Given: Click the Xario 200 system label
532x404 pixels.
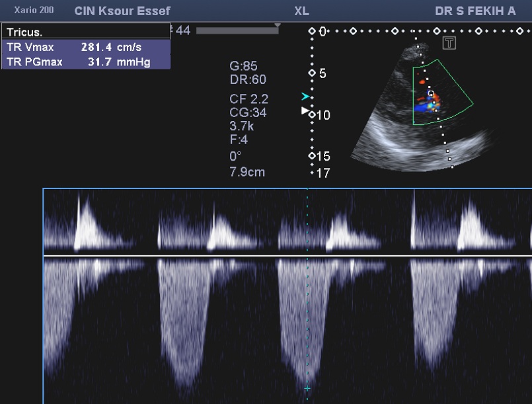Looking at the screenshot, I should pyautogui.click(x=34, y=10).
